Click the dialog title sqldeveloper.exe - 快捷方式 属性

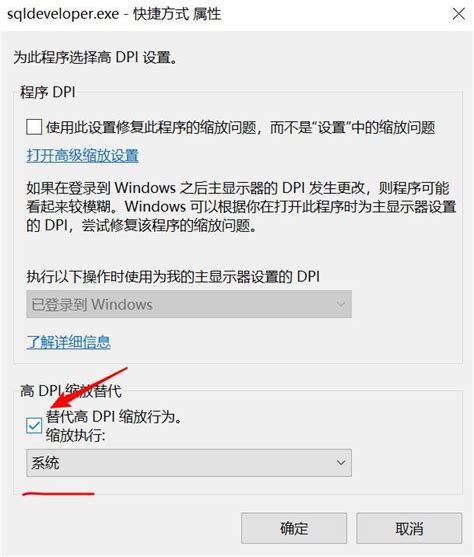click(114, 14)
